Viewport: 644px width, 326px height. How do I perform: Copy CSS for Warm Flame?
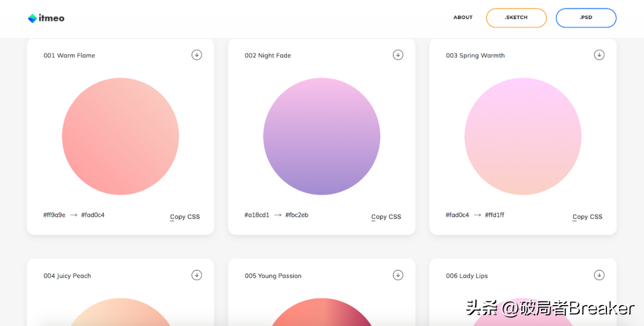click(x=185, y=217)
